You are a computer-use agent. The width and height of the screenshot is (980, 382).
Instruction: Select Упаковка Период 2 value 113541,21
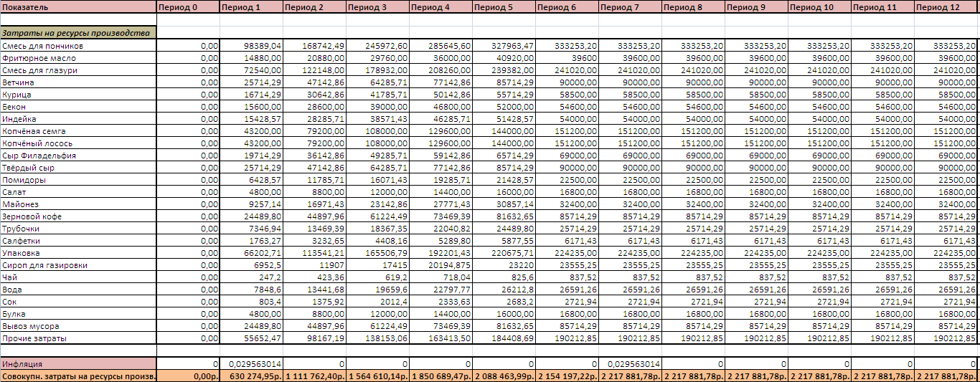tap(314, 253)
